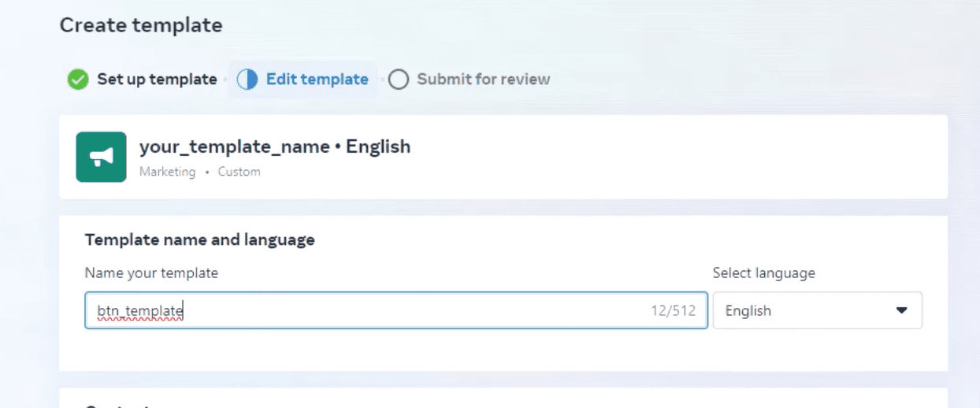Screen dimensions: 980x408
Task: Click the Create template page heading
Action: (141, 25)
